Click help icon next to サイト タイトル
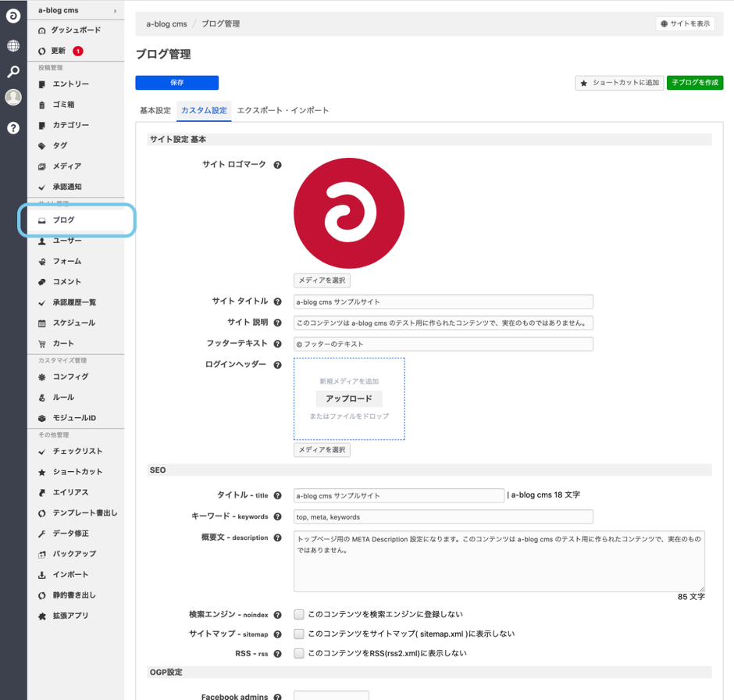The image size is (734, 700). click(278, 302)
